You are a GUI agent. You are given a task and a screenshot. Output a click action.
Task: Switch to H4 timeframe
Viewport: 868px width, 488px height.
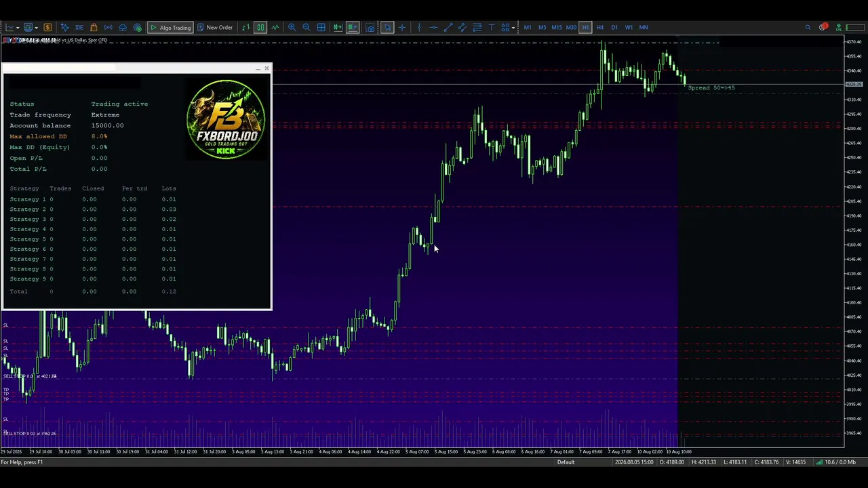pos(600,27)
